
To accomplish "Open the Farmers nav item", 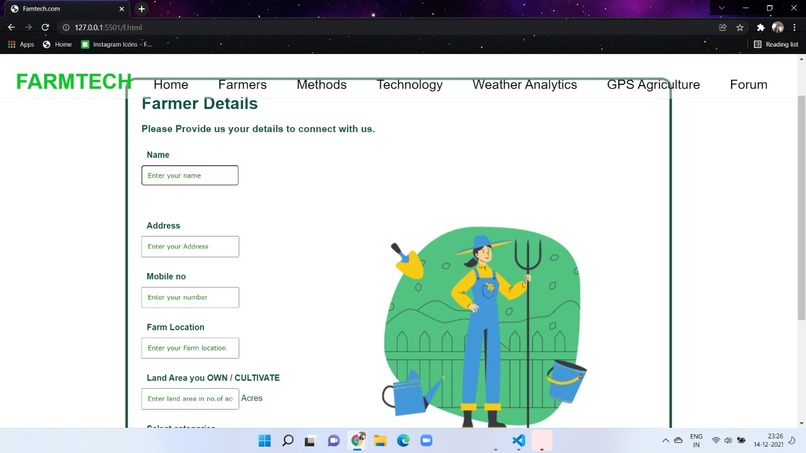I will tap(242, 84).
